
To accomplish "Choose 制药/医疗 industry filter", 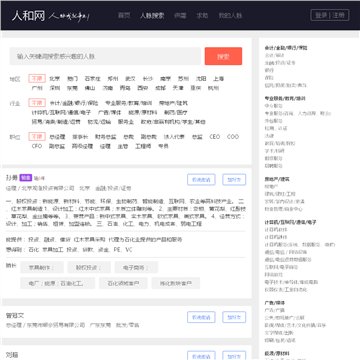I will [176, 112].
